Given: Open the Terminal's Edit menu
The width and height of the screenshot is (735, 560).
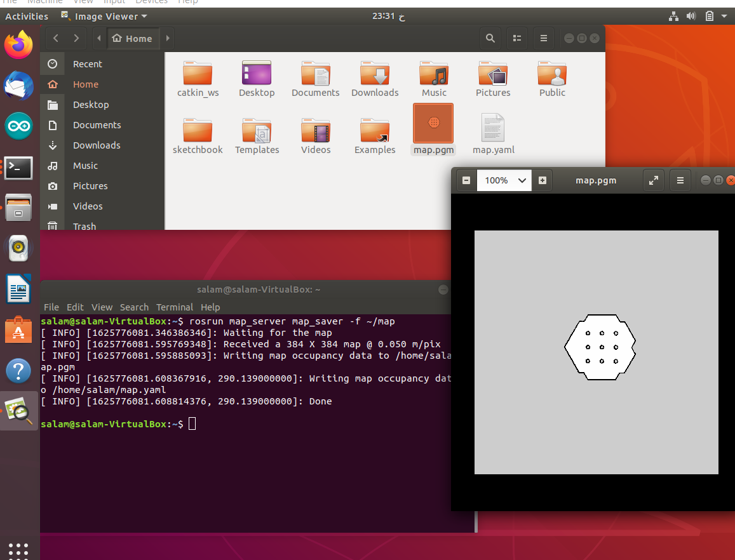Looking at the screenshot, I should pos(75,307).
